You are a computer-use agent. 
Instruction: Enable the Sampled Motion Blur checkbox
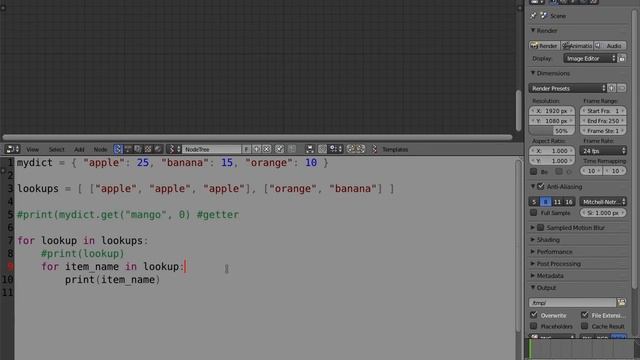pos(541,228)
